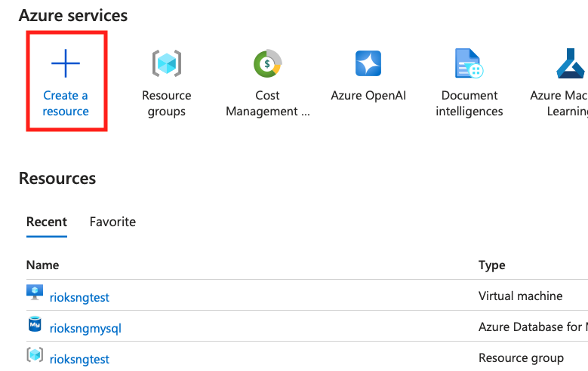Click the Create a resource plus icon

pyautogui.click(x=66, y=63)
